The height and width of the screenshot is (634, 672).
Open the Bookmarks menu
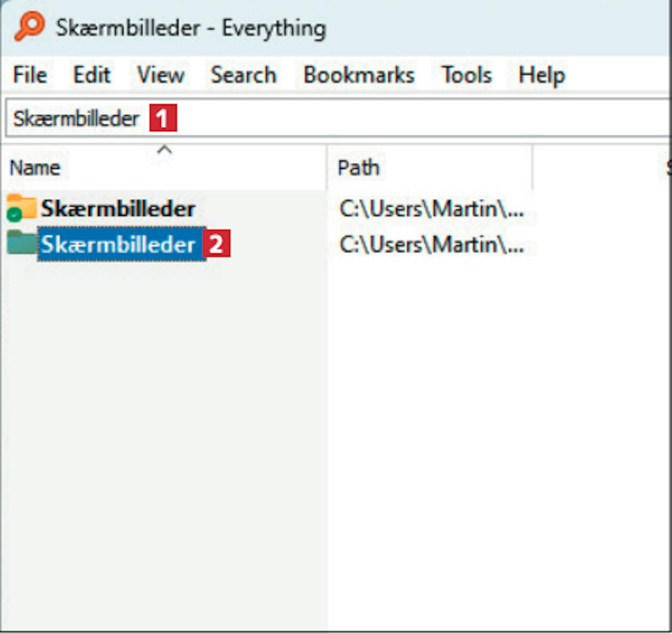tap(359, 74)
